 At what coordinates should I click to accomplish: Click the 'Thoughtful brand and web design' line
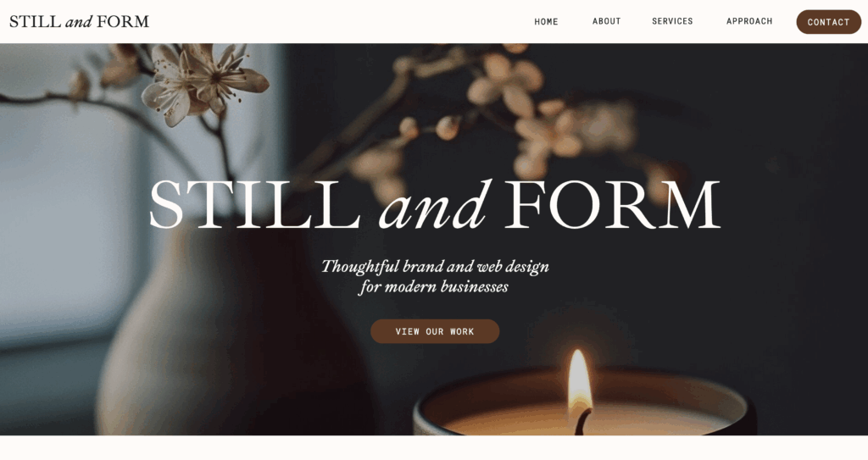435,266
